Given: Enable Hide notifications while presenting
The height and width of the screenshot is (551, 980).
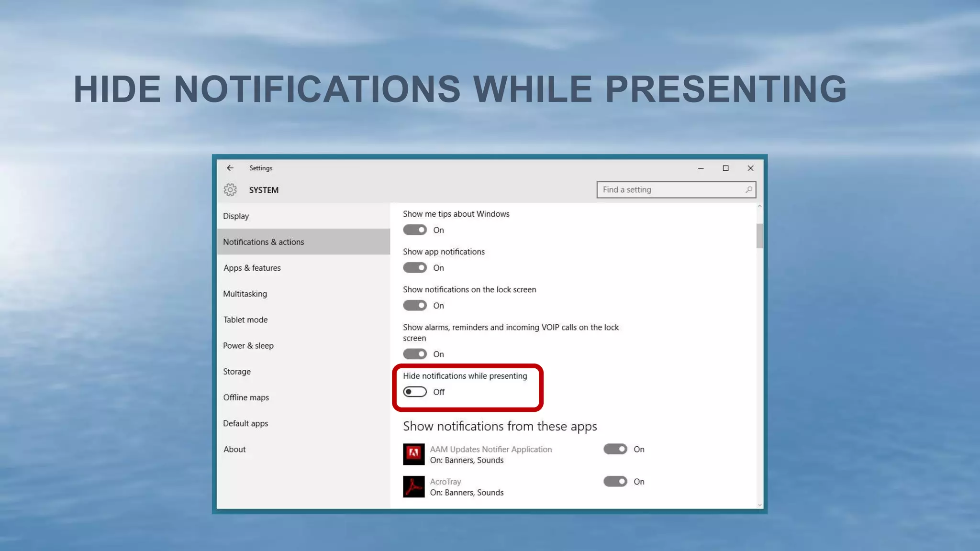Looking at the screenshot, I should 415,392.
